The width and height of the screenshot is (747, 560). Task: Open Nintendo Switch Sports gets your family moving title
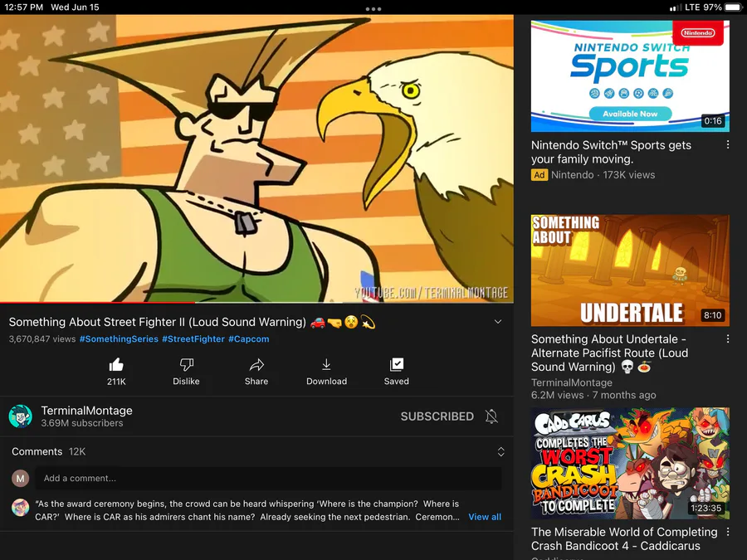[611, 152]
